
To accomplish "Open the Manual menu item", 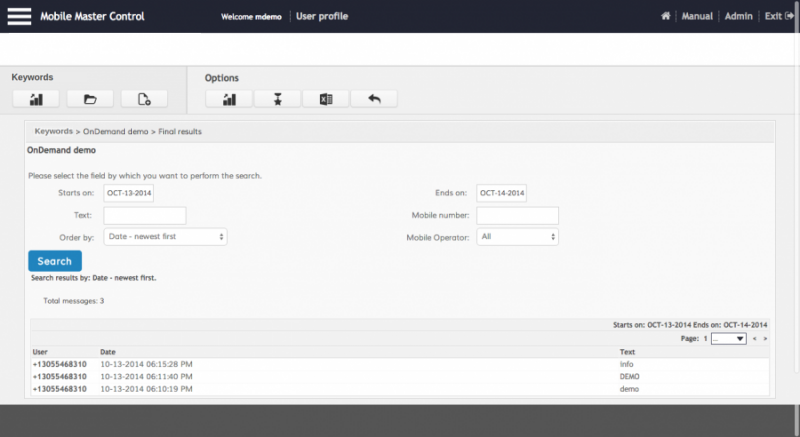I will [697, 17].
